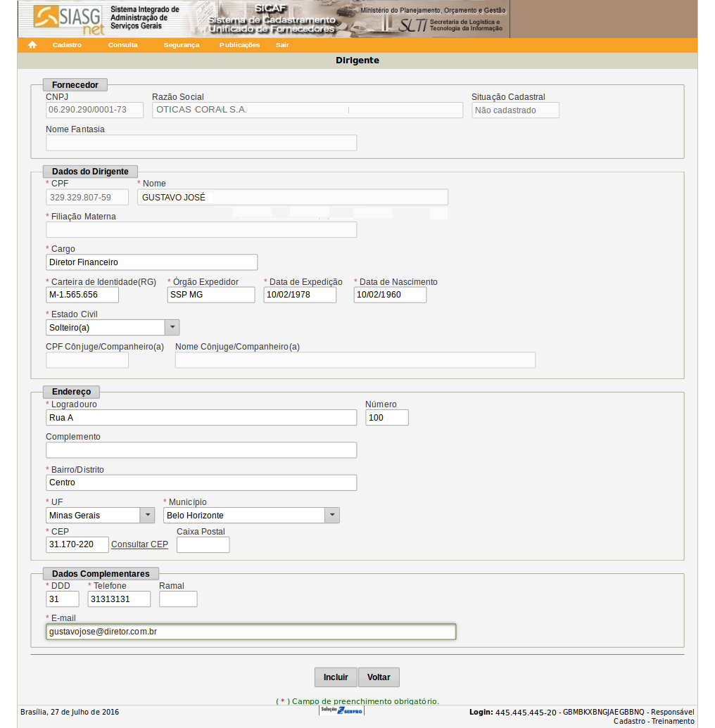This screenshot has width=715, height=728.
Task: Click the Complemento field
Action: 201,450
